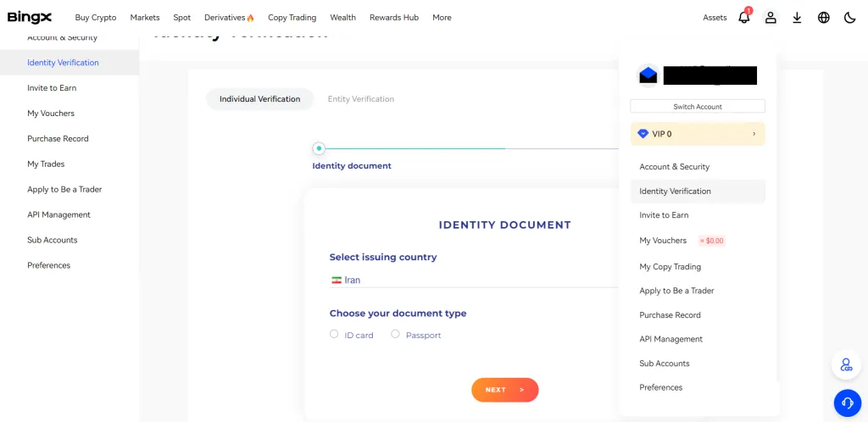Click the VIP diamond icon
This screenshot has height=422, width=868.
click(x=643, y=134)
